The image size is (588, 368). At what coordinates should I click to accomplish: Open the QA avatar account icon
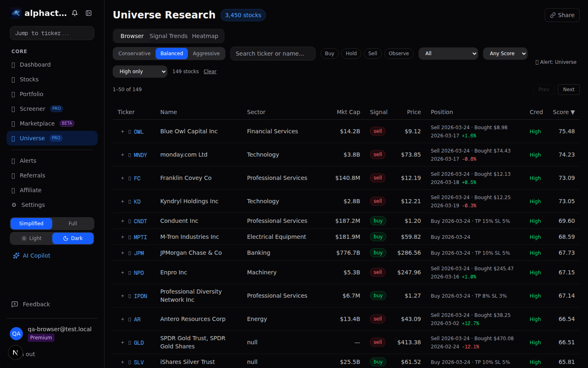(x=16, y=334)
